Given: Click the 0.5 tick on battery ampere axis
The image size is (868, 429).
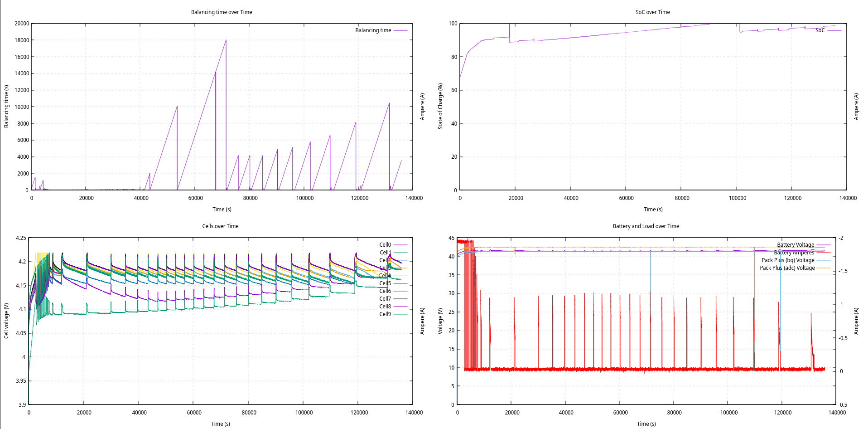Looking at the screenshot, I should [x=844, y=405].
